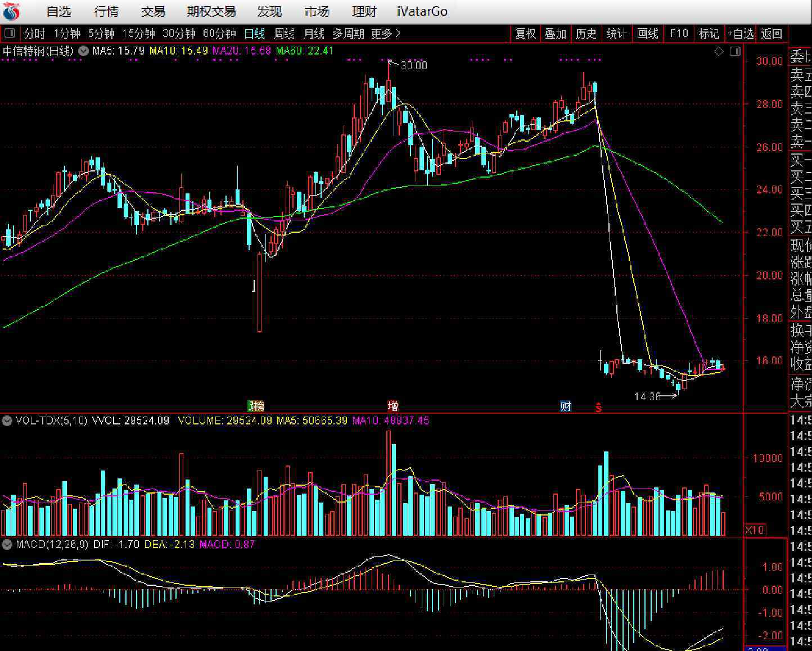Click the 10000 volume axis label
The image size is (812, 651).
click(768, 458)
